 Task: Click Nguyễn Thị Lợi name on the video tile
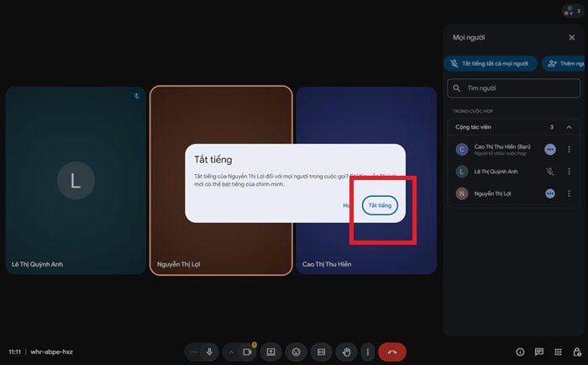(178, 264)
